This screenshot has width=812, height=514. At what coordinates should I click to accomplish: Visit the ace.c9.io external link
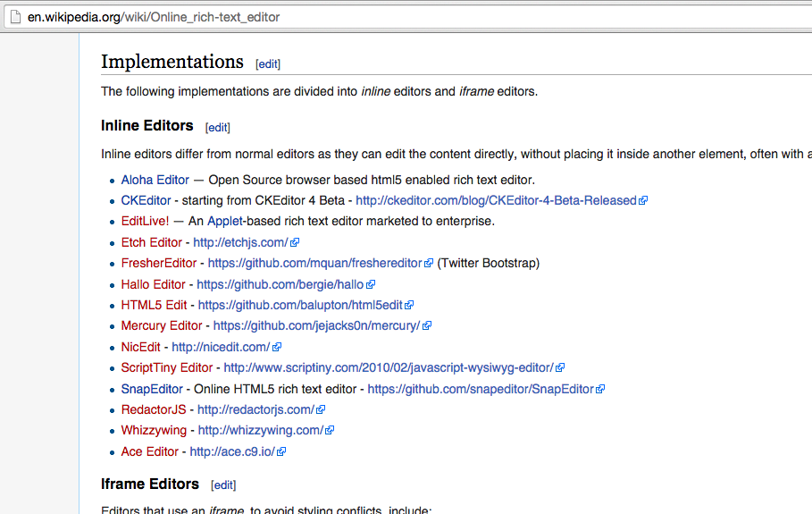232,451
